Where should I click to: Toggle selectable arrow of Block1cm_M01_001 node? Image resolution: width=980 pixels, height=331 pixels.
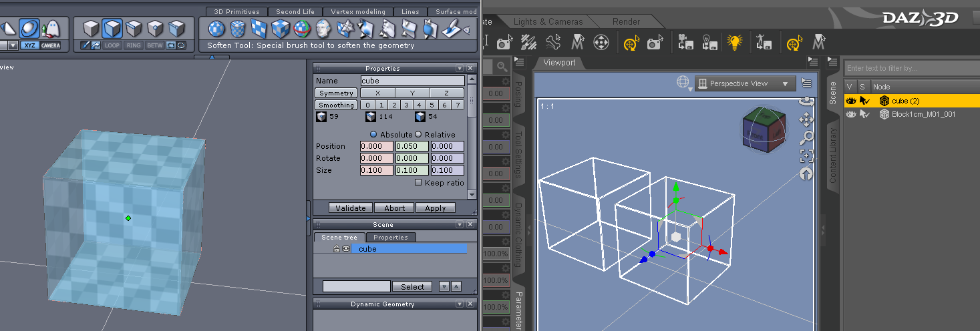pos(864,114)
